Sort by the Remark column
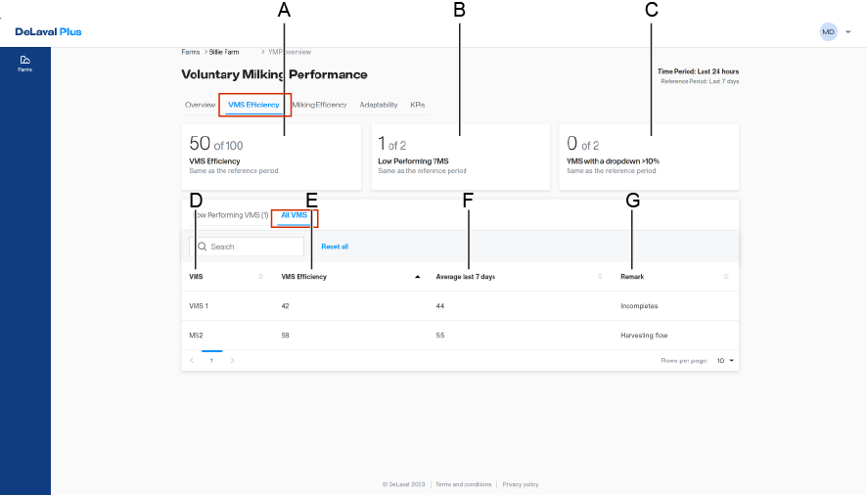The height and width of the screenshot is (496, 868). click(x=726, y=277)
